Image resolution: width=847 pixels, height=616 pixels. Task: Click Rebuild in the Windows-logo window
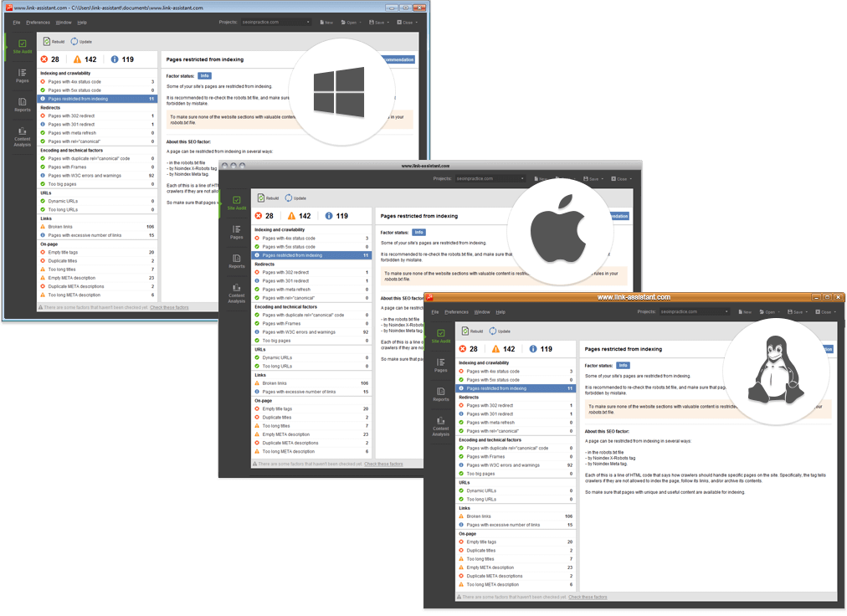54,42
